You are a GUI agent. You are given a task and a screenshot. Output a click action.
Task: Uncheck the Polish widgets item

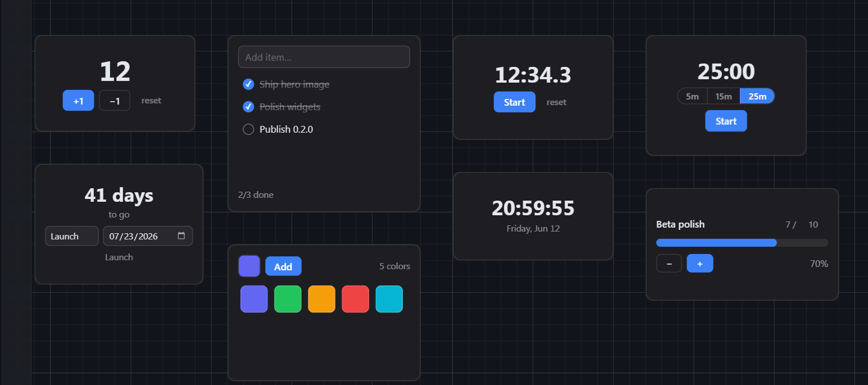tap(248, 107)
